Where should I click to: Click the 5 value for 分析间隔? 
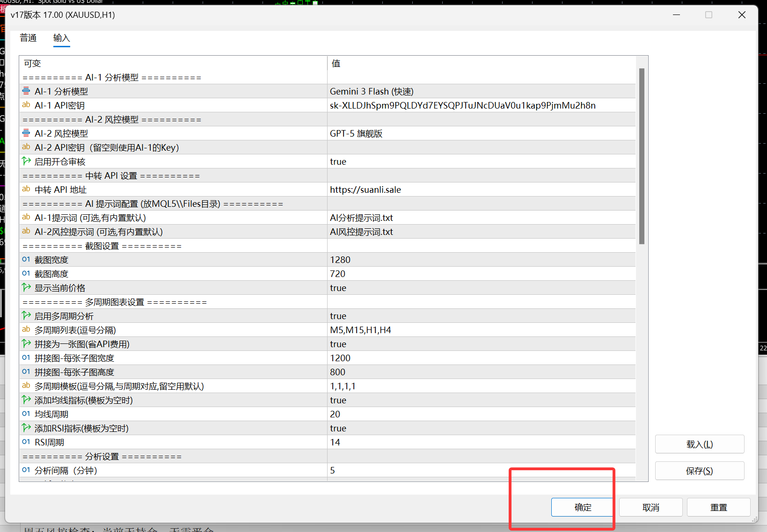pos(332,470)
